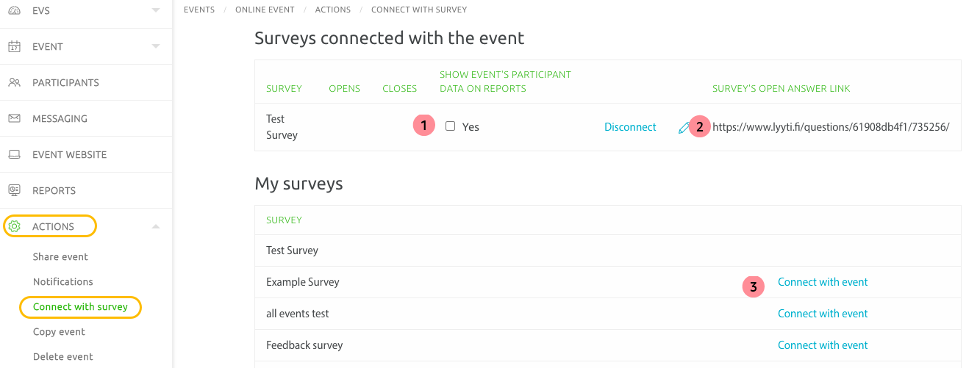Click the Reports presentation icon
This screenshot has height=368, width=980.
[14, 190]
